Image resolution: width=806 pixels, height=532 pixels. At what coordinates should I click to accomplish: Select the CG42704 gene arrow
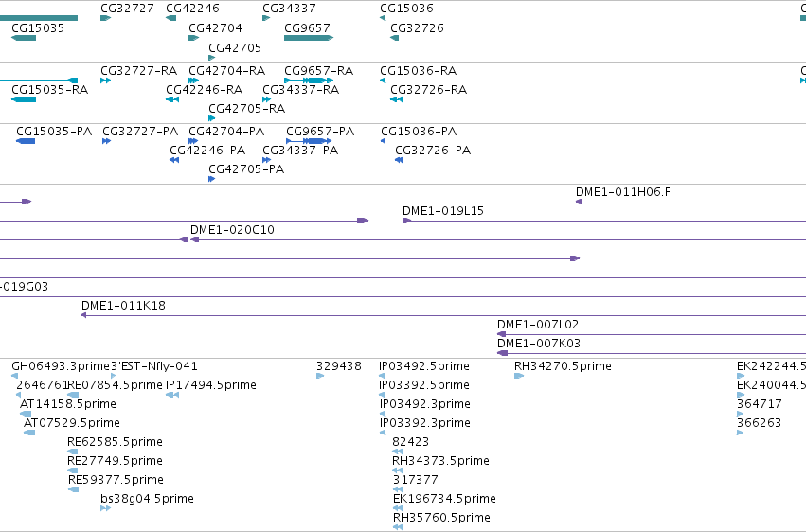[193, 38]
